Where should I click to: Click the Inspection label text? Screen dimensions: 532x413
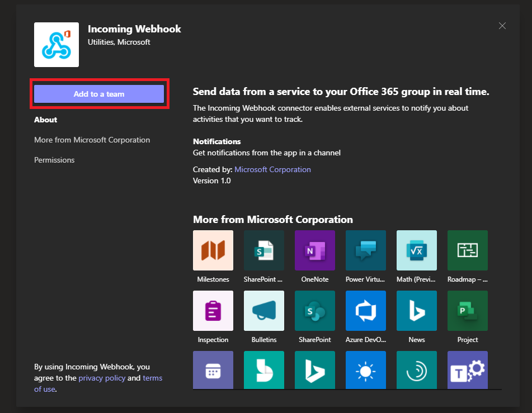pyautogui.click(x=213, y=340)
